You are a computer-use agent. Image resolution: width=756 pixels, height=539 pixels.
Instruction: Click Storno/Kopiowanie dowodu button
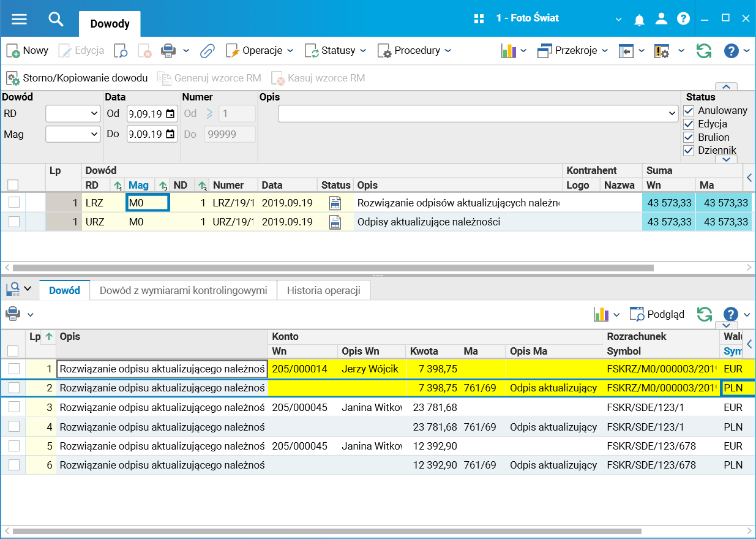point(77,78)
